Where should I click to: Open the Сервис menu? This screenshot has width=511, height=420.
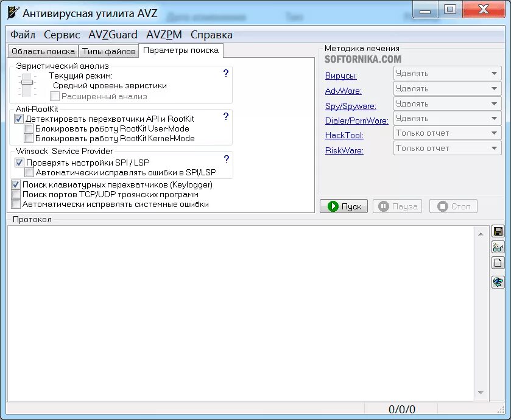point(61,35)
